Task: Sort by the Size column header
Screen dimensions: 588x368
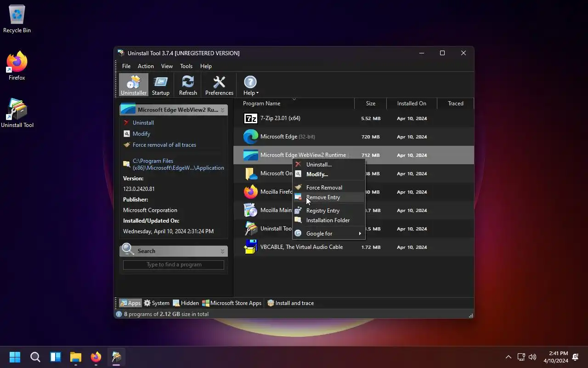Action: (370, 103)
